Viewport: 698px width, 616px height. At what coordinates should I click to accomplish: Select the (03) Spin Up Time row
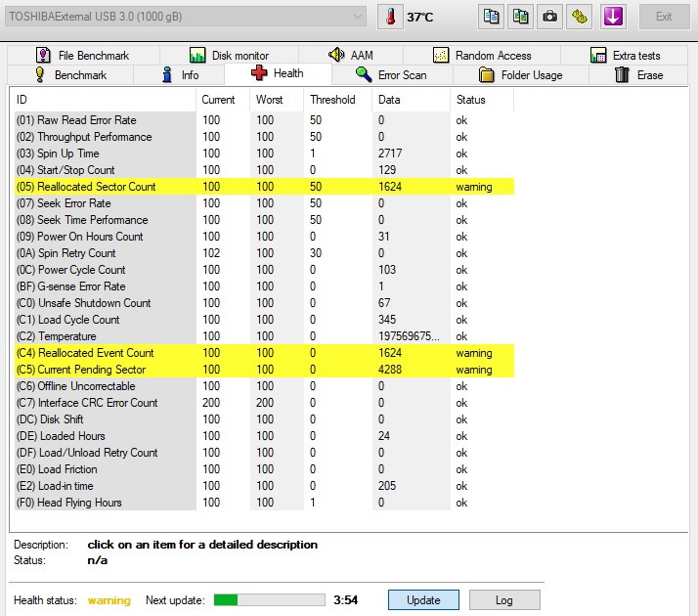click(264, 154)
